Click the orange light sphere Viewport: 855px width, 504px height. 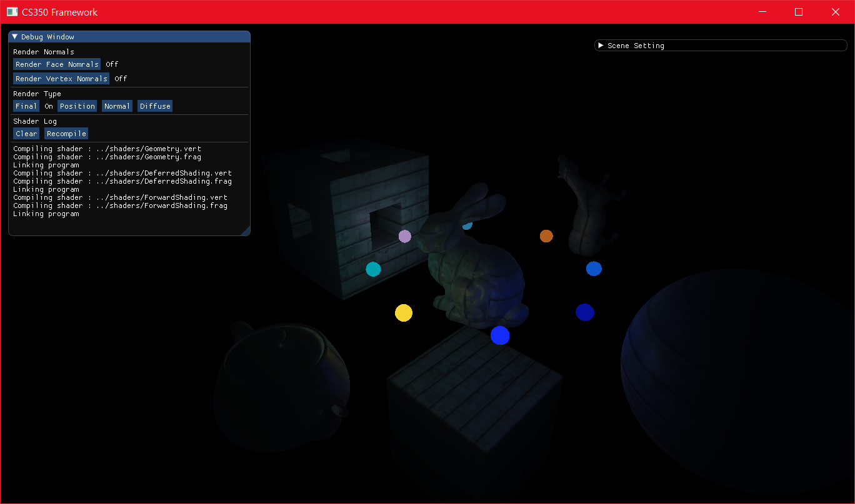click(x=546, y=236)
